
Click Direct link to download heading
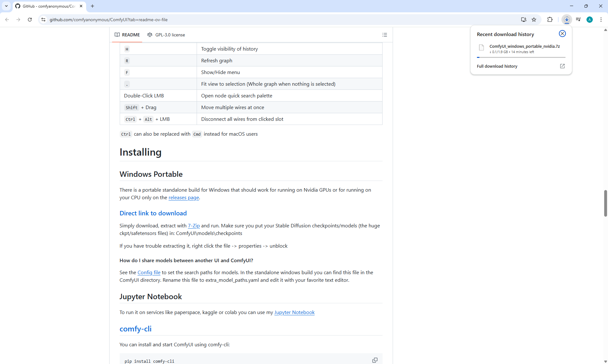pos(153,213)
